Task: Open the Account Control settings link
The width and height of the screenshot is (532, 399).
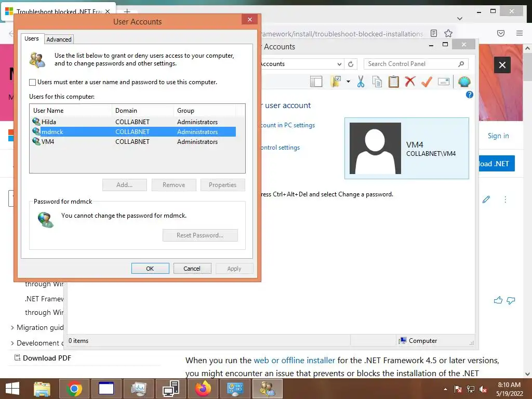Action: 280,148
